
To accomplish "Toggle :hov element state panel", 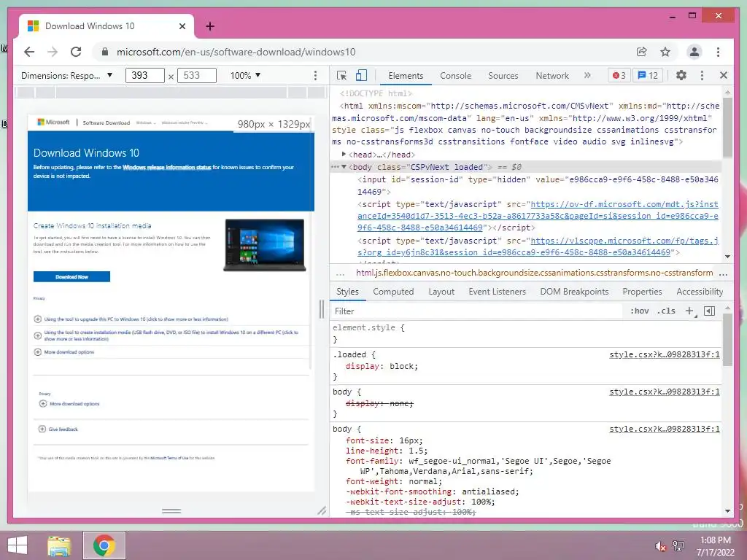I will pos(639,311).
